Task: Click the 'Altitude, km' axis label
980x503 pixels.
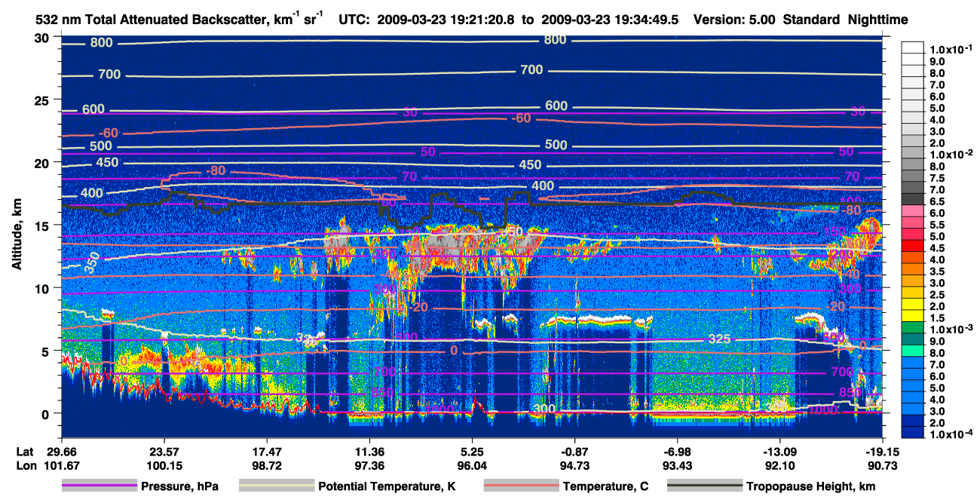Action: [x=17, y=236]
